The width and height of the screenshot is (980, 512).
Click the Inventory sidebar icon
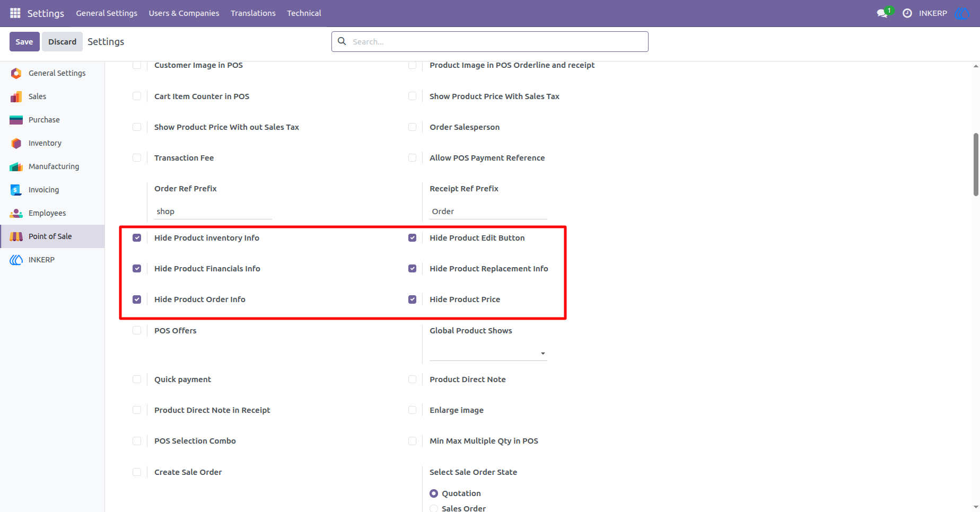click(x=16, y=143)
